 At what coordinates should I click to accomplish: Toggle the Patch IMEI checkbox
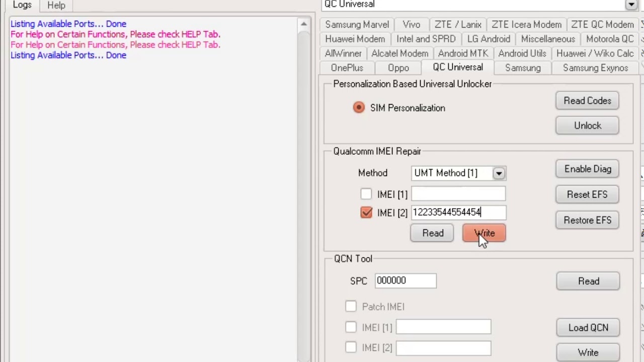pyautogui.click(x=351, y=307)
